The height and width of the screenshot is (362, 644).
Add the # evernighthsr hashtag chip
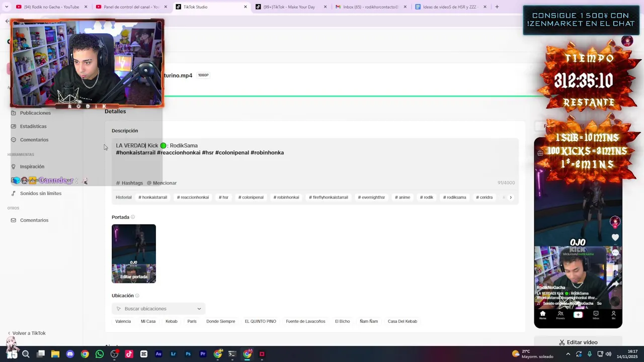pyautogui.click(x=371, y=198)
